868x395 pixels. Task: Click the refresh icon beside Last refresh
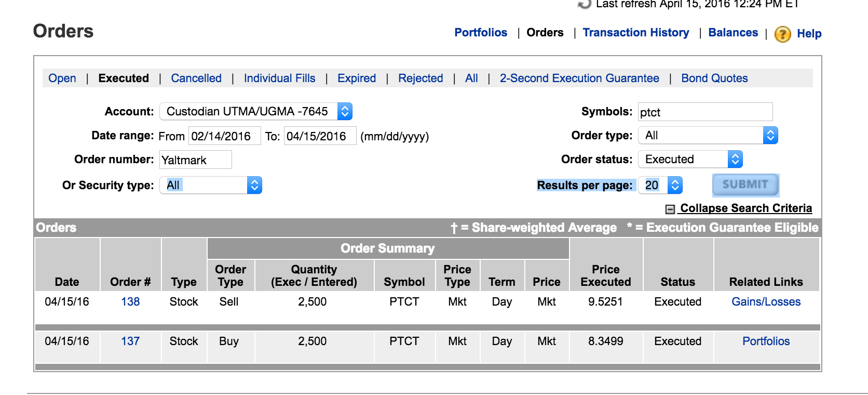pyautogui.click(x=585, y=4)
